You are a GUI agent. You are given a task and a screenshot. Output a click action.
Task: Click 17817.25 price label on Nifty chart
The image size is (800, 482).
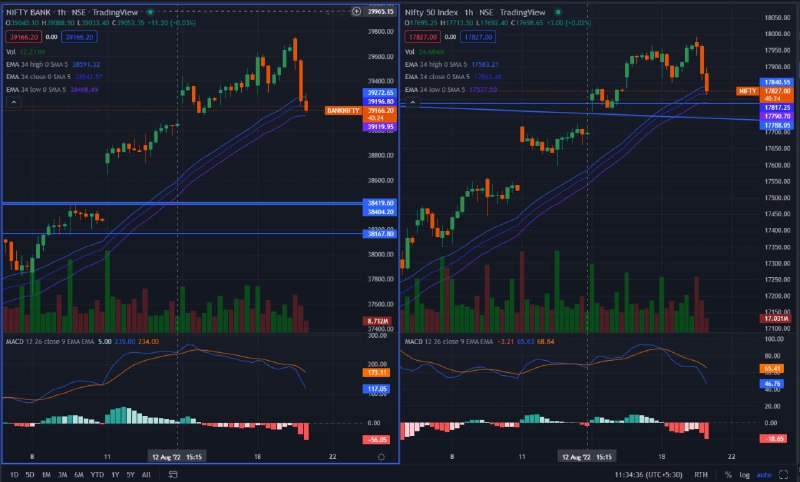[x=777, y=108]
